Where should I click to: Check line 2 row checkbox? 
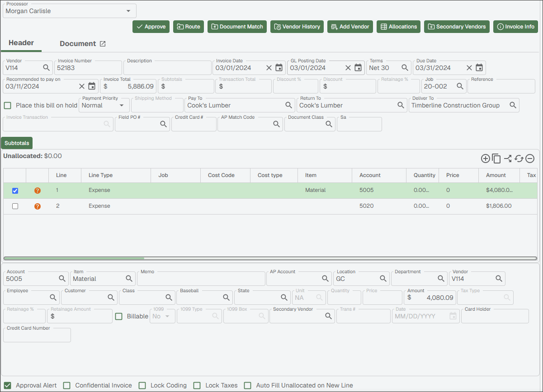[x=15, y=206]
